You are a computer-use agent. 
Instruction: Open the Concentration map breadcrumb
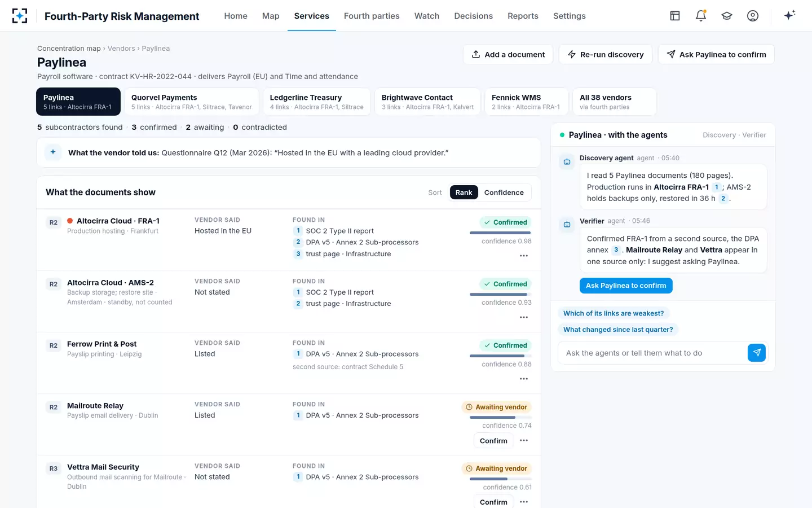(69, 49)
